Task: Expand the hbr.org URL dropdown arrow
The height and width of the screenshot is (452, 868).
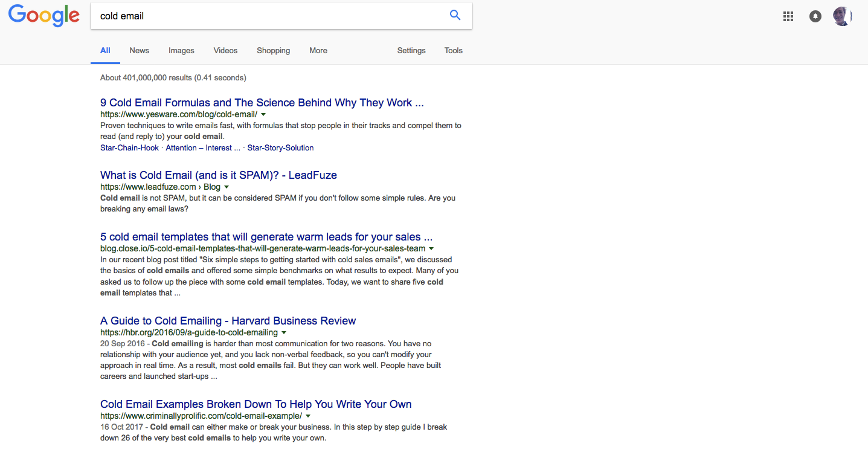Action: point(284,332)
